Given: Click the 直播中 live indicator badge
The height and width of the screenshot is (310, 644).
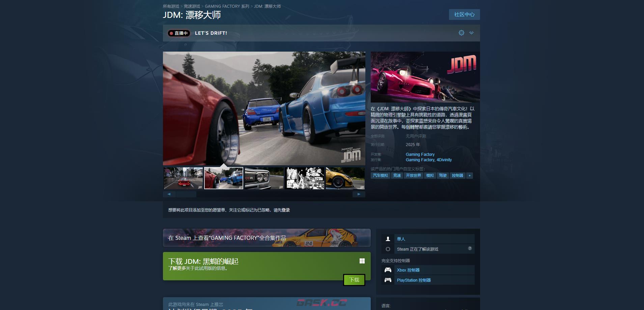Looking at the screenshot, I should (179, 33).
